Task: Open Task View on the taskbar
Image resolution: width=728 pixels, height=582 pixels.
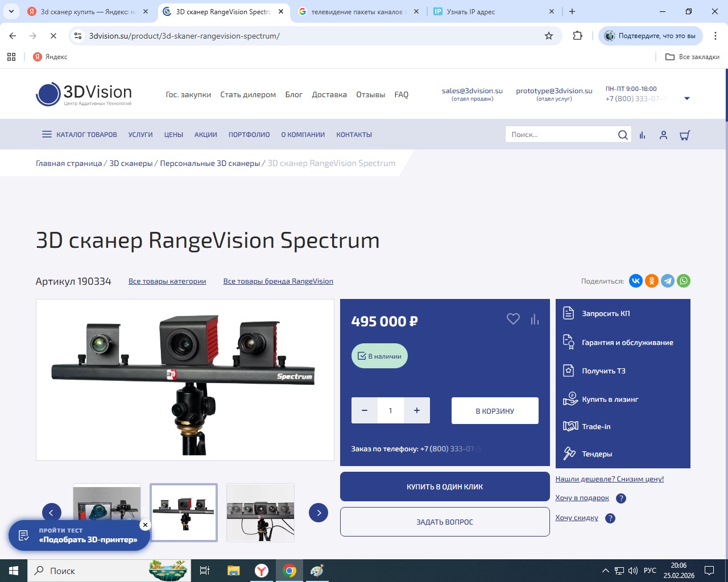Action: click(x=205, y=571)
